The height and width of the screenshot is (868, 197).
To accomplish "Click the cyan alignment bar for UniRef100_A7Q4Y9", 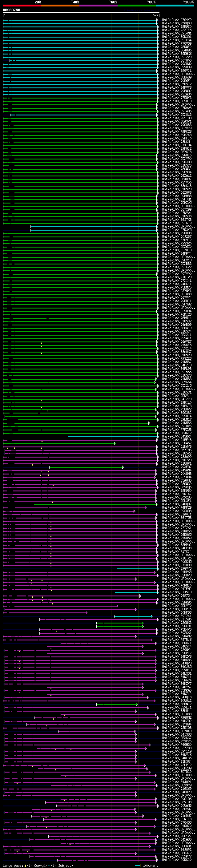I will [81, 20].
